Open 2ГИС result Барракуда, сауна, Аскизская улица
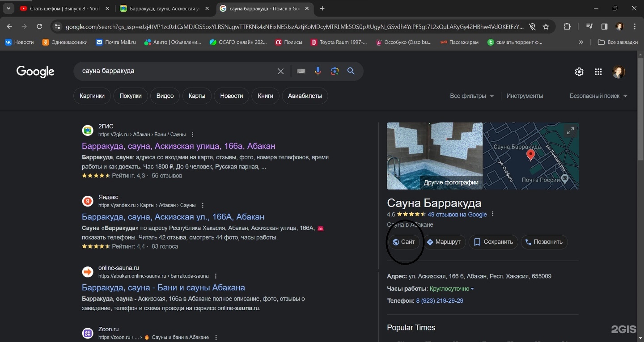The height and width of the screenshot is (342, 644). coord(178,146)
